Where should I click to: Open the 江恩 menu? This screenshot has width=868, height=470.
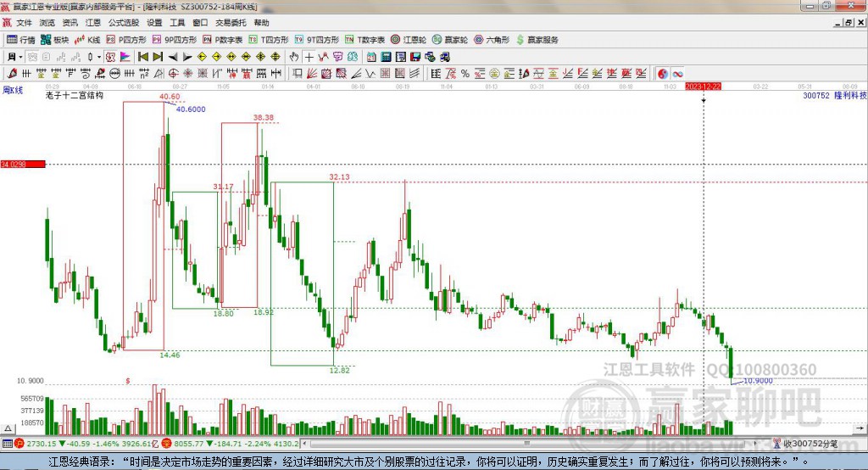coord(93,23)
